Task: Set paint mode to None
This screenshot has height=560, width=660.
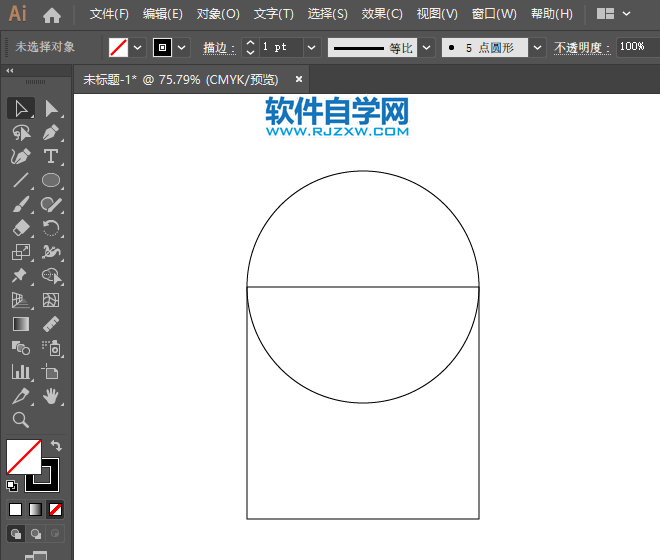Action: [56, 509]
